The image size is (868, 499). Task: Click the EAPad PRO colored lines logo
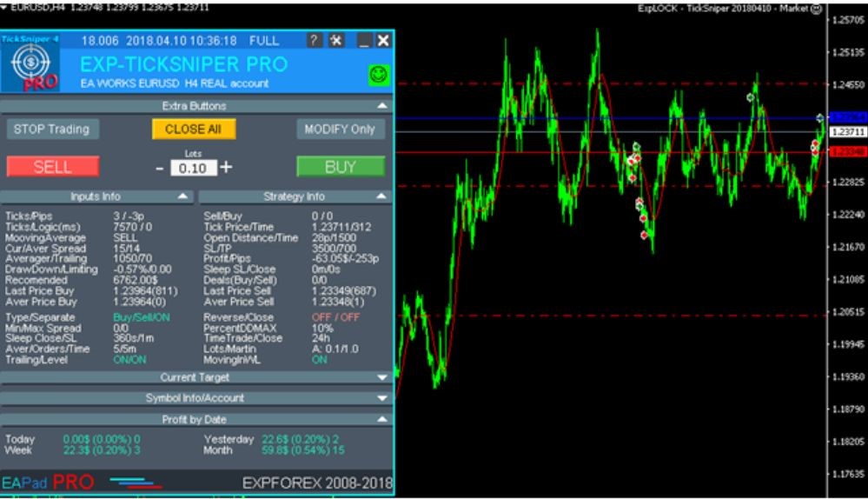[136, 483]
